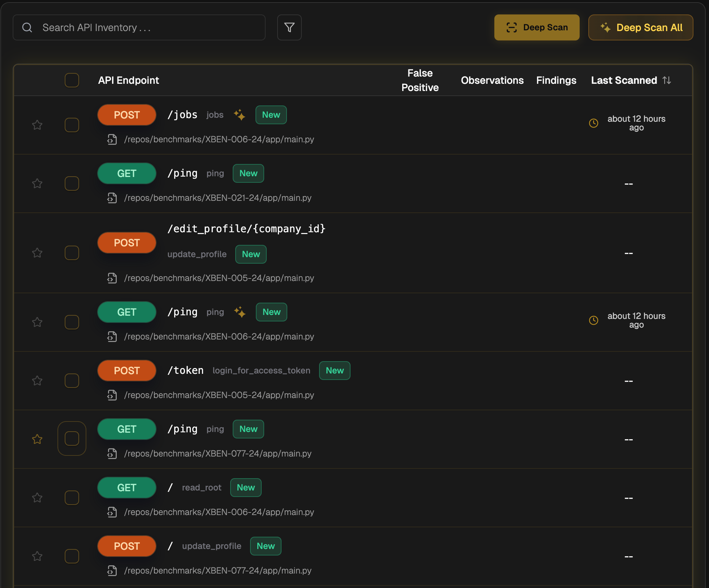Open the /token endpoint

(x=185, y=371)
